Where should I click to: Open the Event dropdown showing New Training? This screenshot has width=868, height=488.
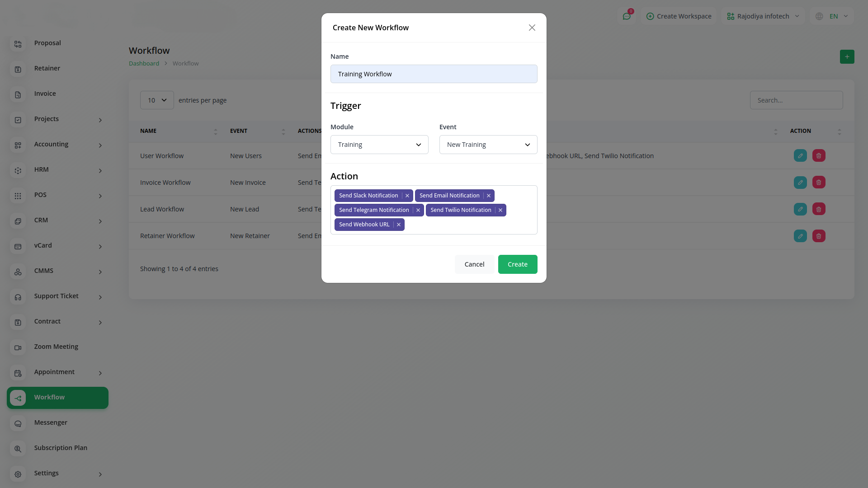point(488,145)
